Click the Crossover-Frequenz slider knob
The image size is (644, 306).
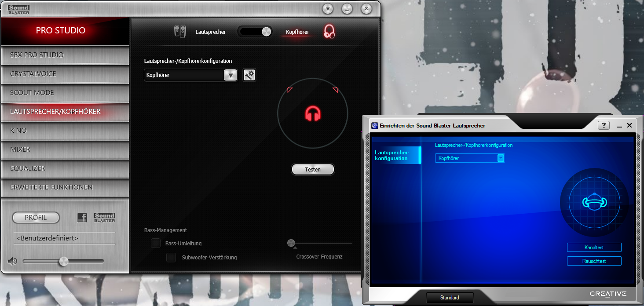(291, 243)
